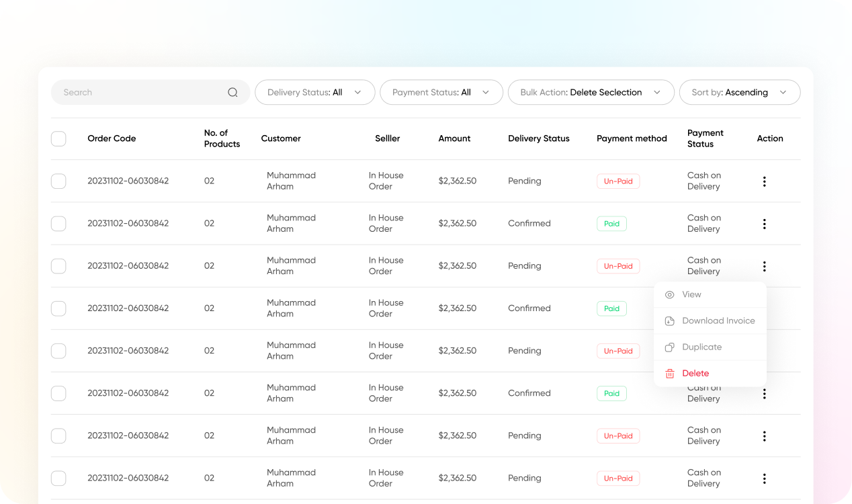852x504 pixels.
Task: Select checkbox of the fourth order row
Action: coord(58,308)
